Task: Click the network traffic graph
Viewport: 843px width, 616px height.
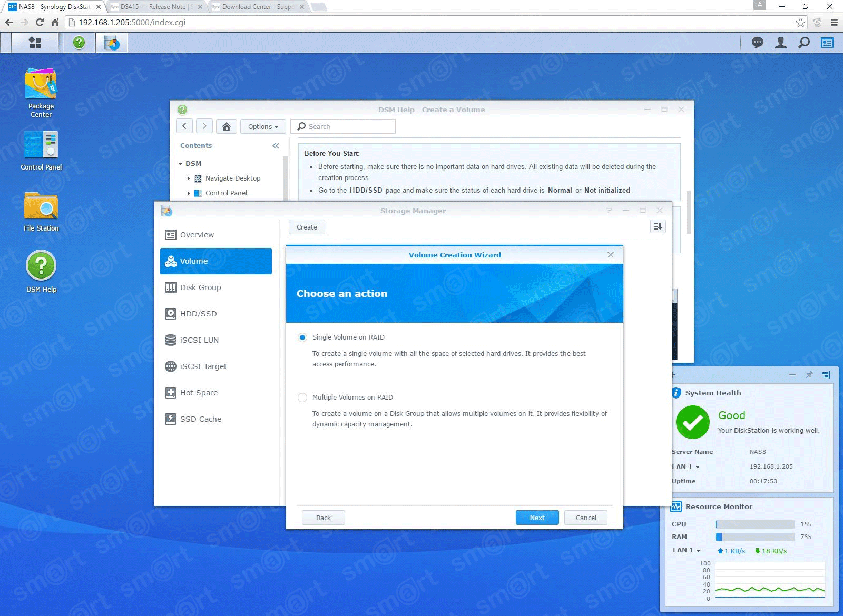Action: click(770, 580)
